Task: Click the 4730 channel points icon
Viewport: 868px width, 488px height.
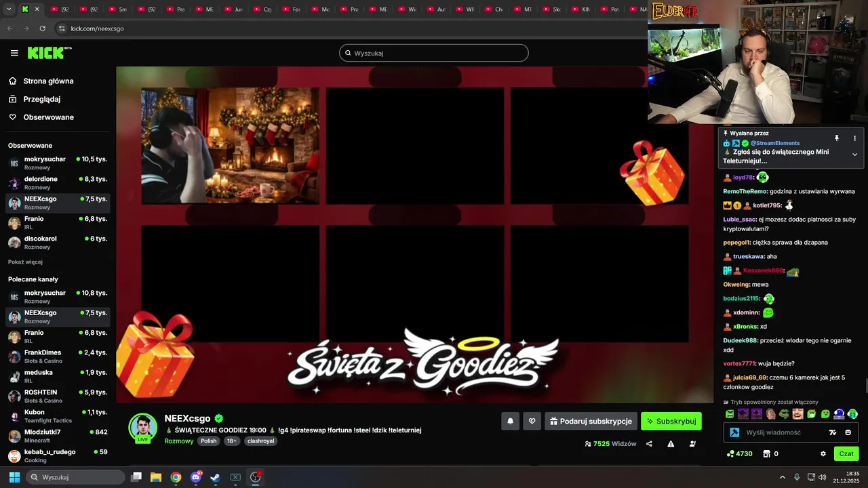Action: coord(730,453)
